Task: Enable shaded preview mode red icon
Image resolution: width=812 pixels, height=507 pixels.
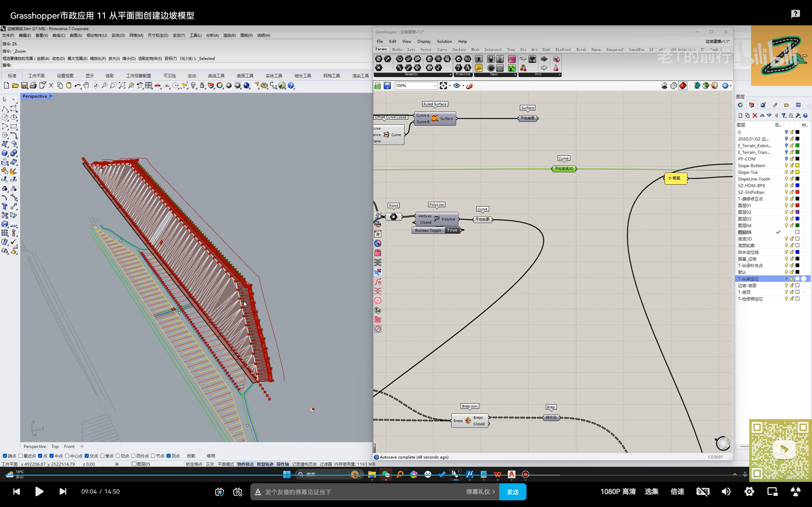Action: pos(683,86)
